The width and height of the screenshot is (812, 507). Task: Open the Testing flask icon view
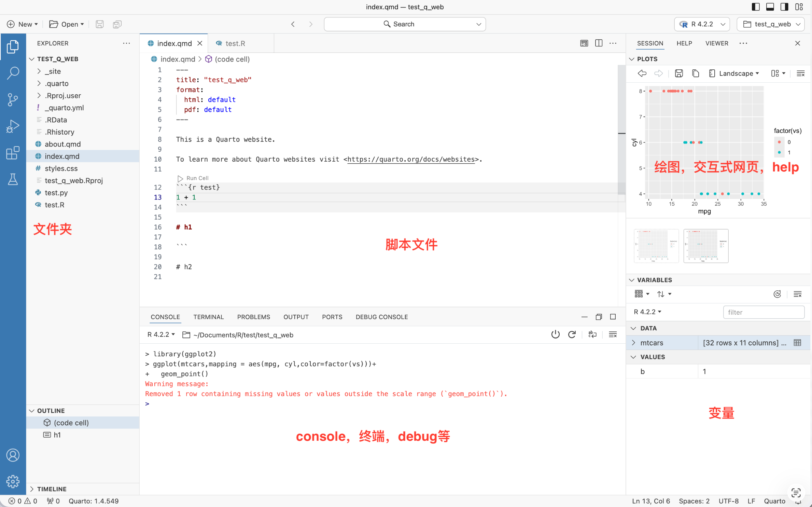pos(13,179)
